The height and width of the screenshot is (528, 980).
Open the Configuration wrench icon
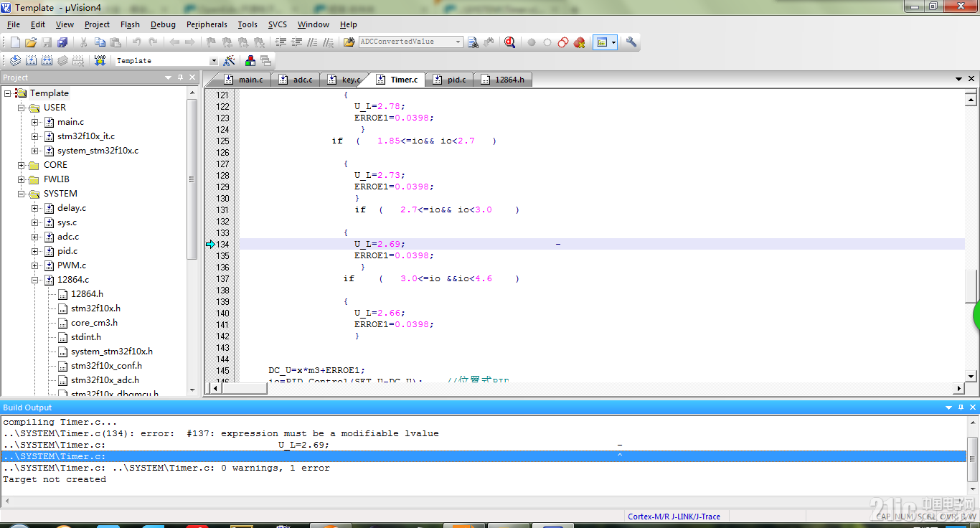coord(631,42)
